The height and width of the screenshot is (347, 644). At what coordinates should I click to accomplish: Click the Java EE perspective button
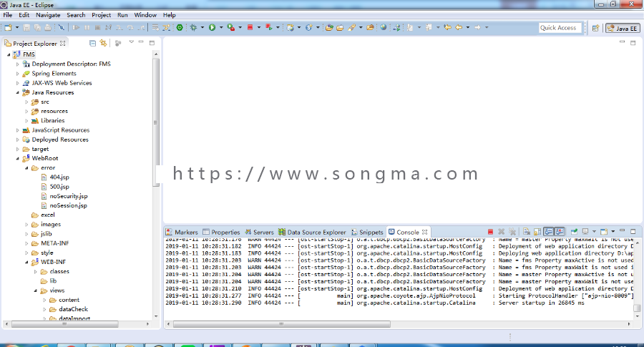point(623,28)
